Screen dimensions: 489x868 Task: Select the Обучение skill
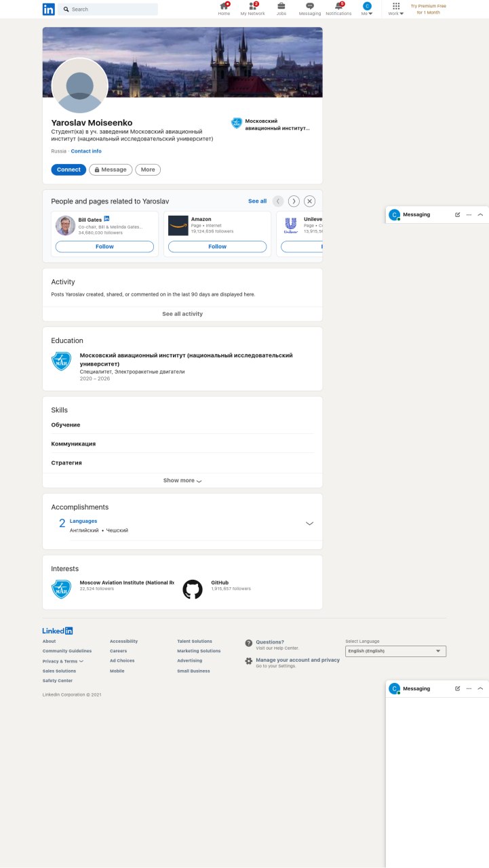coord(66,425)
